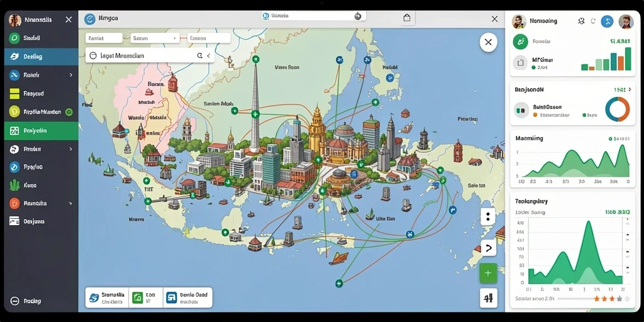Click the yellow D circle sidebar icon

[14, 112]
